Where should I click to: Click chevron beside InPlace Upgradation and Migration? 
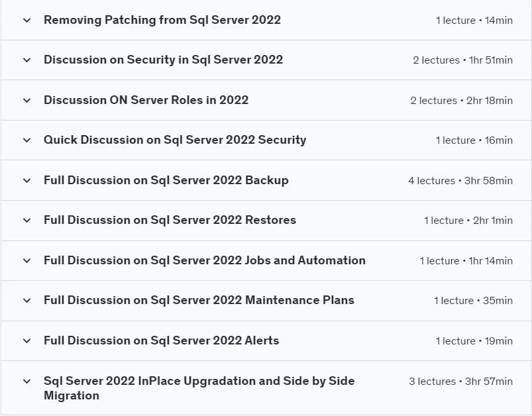[x=27, y=381]
